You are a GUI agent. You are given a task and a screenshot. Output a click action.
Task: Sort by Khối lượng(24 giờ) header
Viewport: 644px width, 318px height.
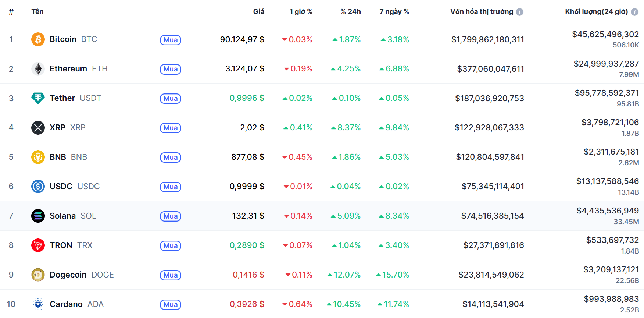[x=596, y=12]
